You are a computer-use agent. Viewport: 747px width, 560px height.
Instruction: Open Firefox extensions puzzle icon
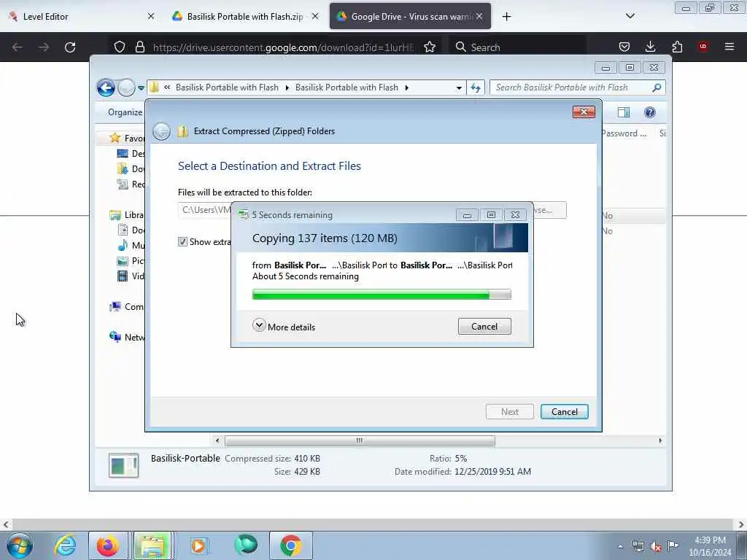coord(677,47)
